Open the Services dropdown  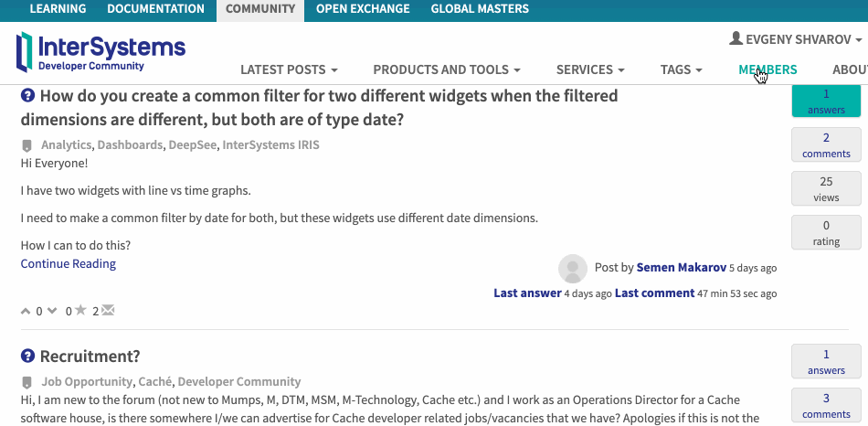[590, 69]
